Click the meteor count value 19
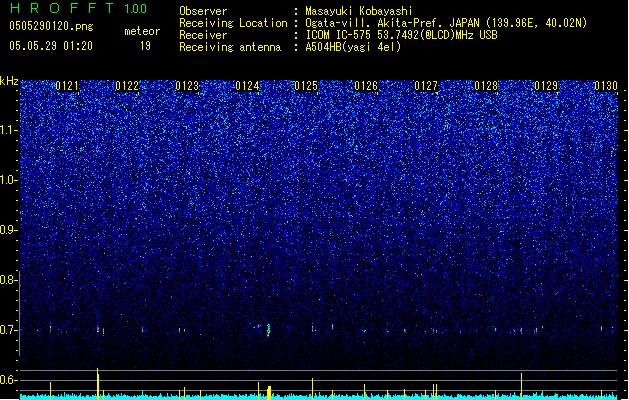 [x=145, y=46]
